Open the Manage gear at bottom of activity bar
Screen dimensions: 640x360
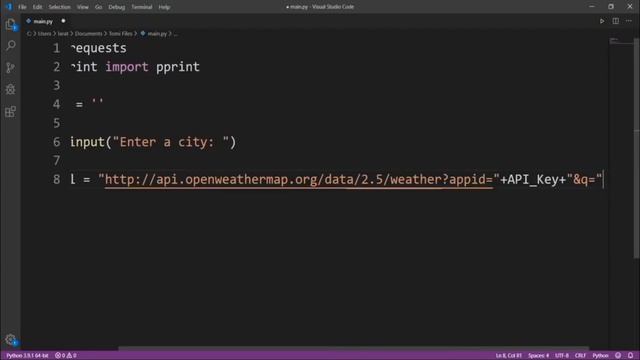point(11,340)
